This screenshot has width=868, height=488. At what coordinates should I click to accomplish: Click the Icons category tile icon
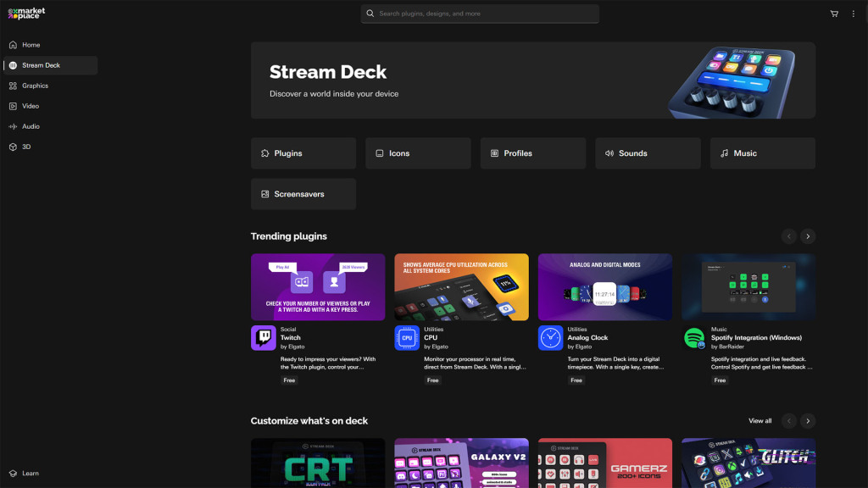click(380, 153)
